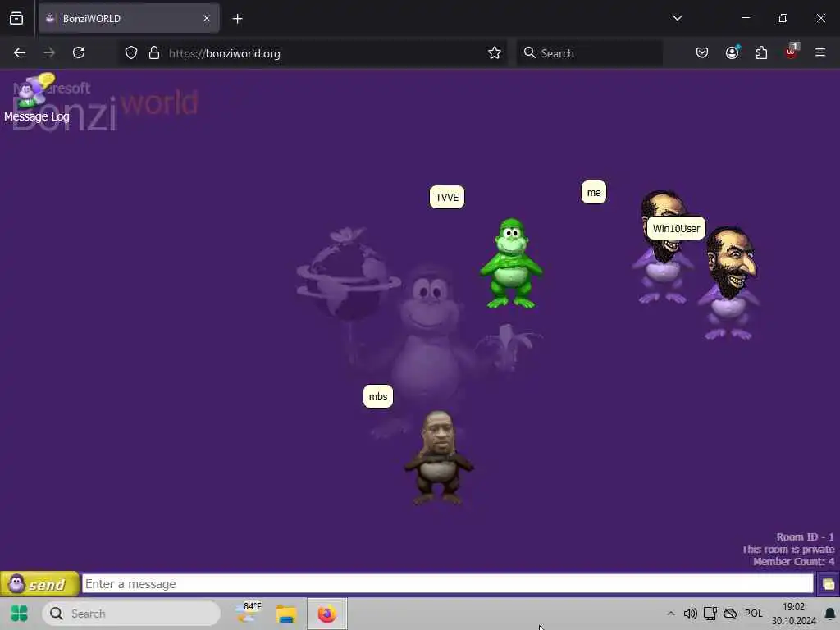Viewport: 840px width, 630px height.
Task: Open the Windows Start menu
Action: pos(20,614)
